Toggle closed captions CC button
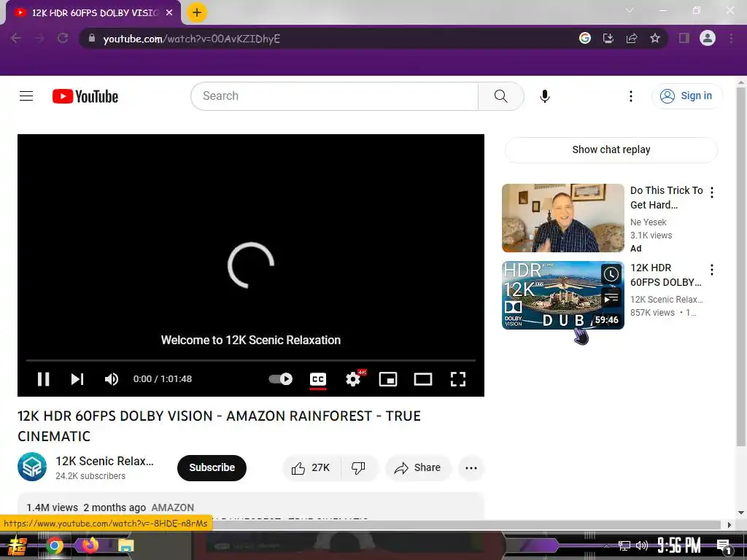Image resolution: width=747 pixels, height=560 pixels. point(318,379)
